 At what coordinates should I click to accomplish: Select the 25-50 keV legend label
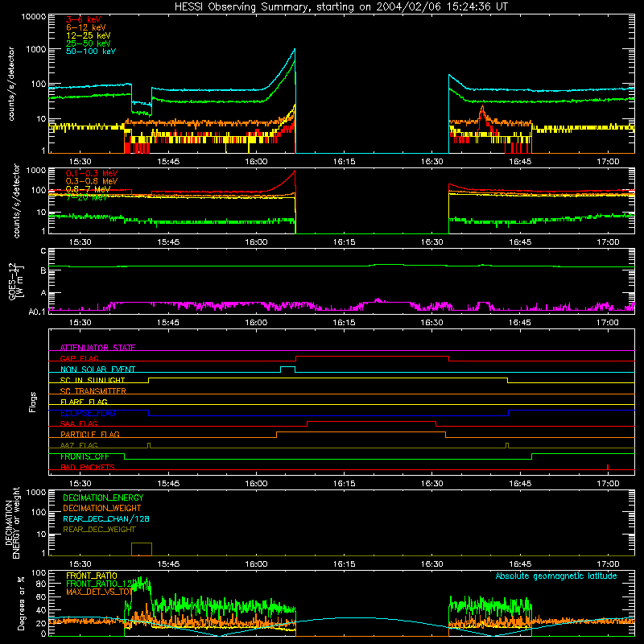tap(89, 43)
